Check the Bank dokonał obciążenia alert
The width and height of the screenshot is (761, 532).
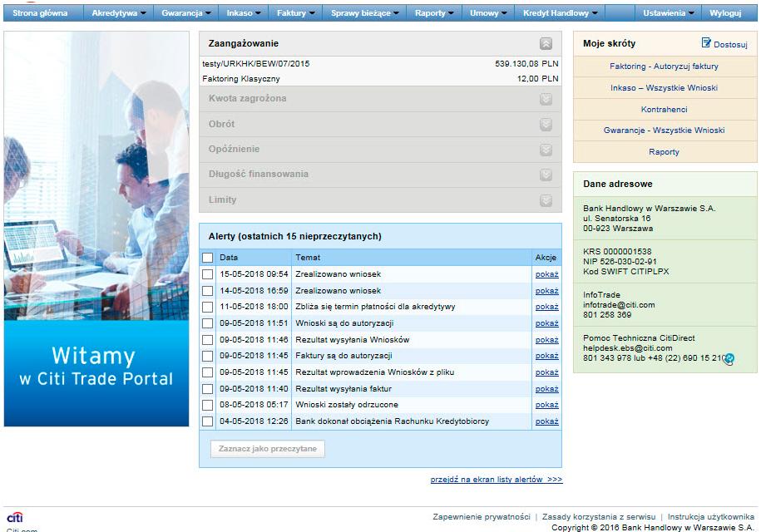tap(208, 421)
